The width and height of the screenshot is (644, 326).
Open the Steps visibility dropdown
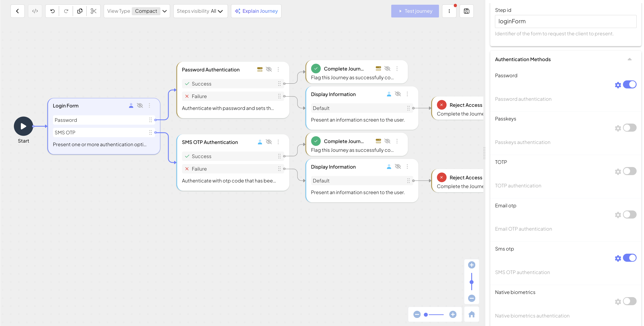(200, 11)
